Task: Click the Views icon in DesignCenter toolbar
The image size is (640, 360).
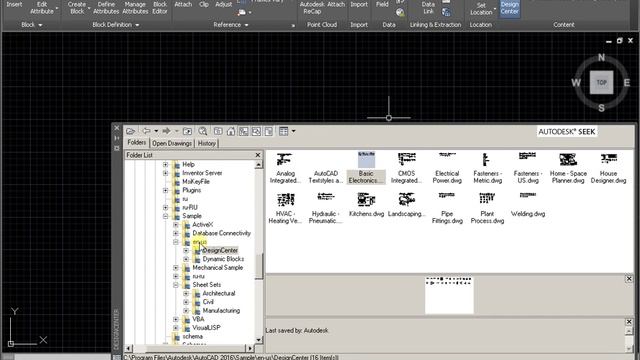Action: (x=283, y=131)
